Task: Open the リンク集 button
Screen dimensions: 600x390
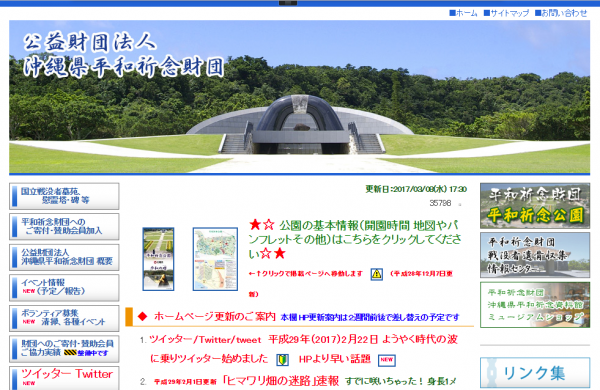Action: click(x=535, y=373)
